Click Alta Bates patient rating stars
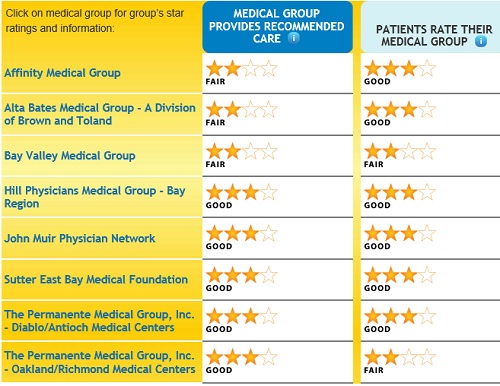The width and height of the screenshot is (500, 386). pyautogui.click(x=400, y=110)
